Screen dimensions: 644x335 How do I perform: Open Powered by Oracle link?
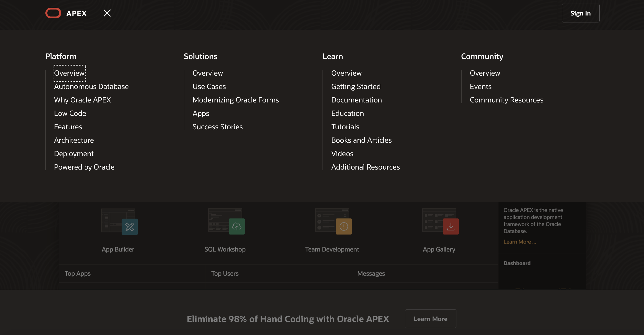click(x=84, y=167)
